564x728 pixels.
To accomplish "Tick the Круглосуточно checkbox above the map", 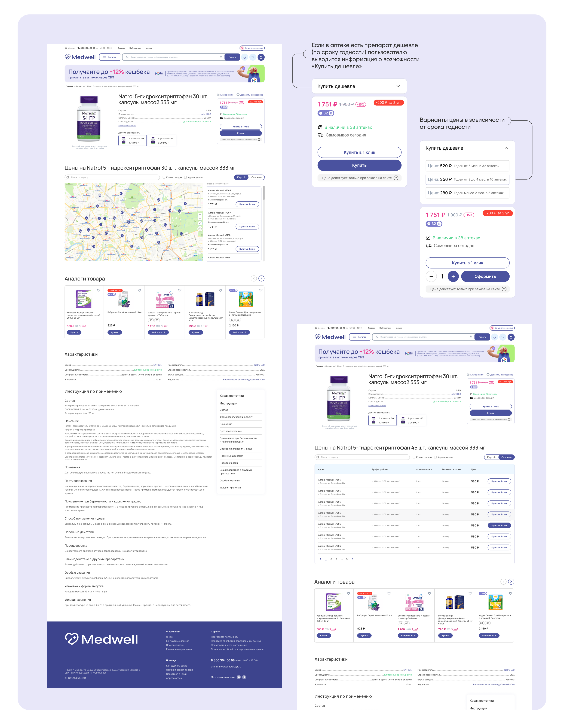I will point(185,177).
